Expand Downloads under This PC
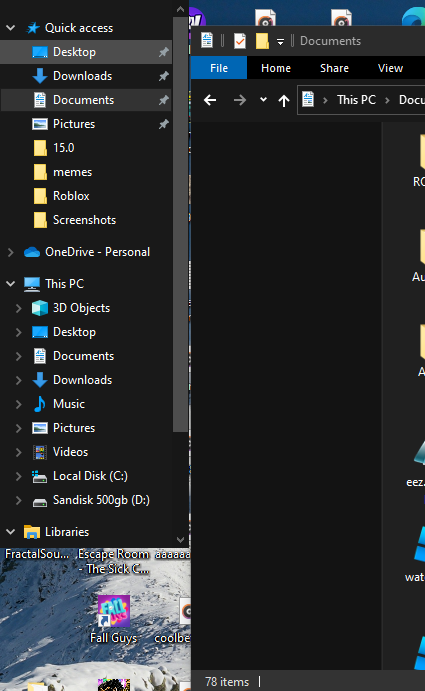Screen dimensions: 425x691 pyautogui.click(x=19, y=380)
